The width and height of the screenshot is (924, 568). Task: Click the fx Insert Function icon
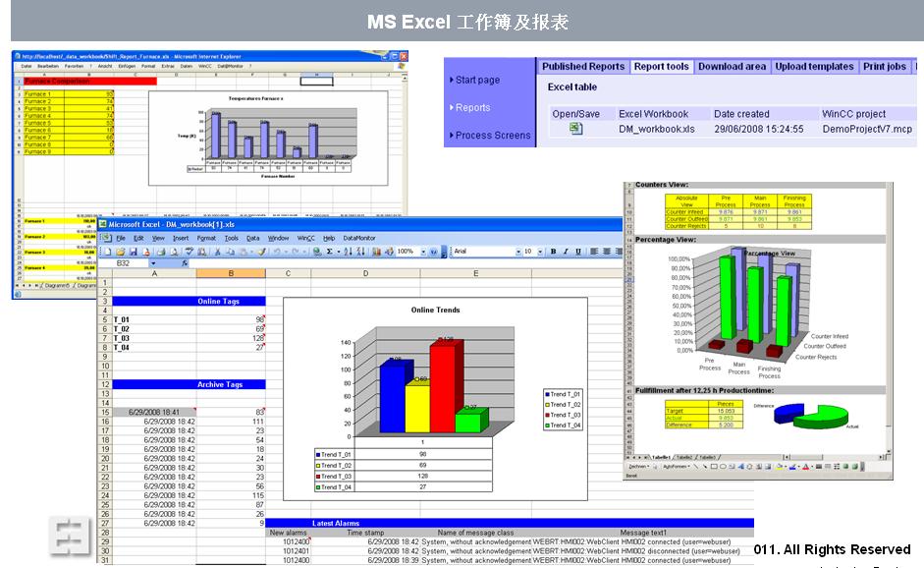(x=185, y=263)
